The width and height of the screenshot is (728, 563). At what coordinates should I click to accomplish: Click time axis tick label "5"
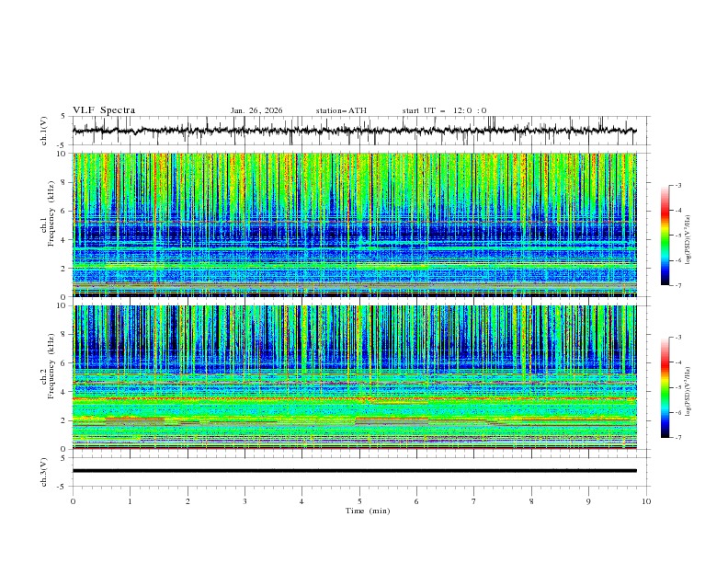point(359,501)
